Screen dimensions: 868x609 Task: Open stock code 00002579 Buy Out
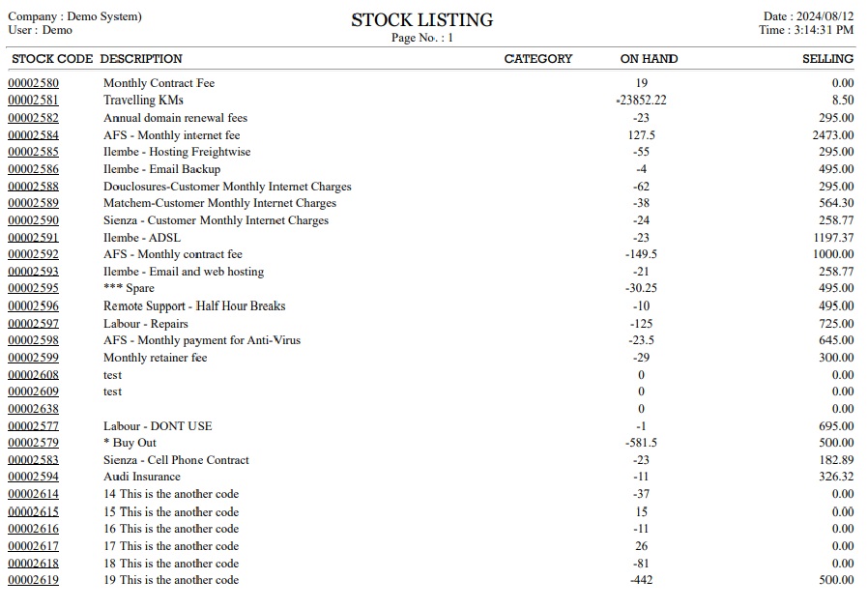(x=33, y=443)
